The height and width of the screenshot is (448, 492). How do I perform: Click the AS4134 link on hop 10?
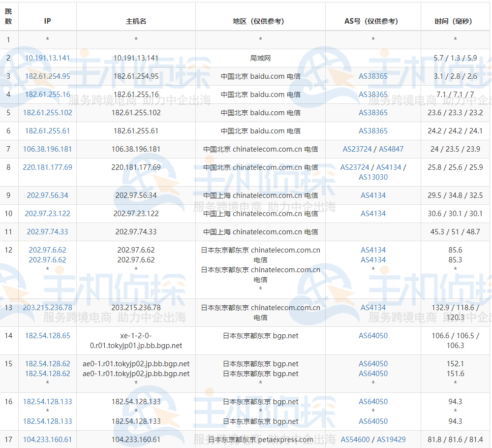[373, 213]
